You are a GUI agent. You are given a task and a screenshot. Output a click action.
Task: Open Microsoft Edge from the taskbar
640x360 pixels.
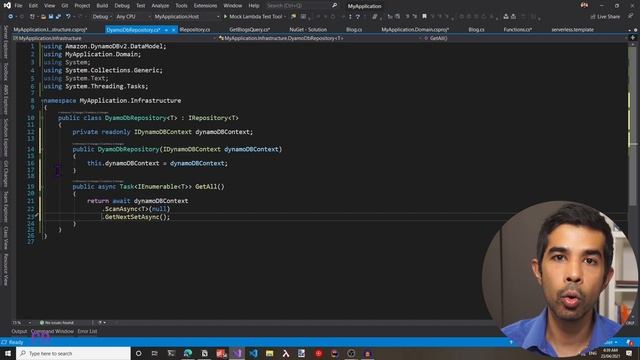[188, 353]
